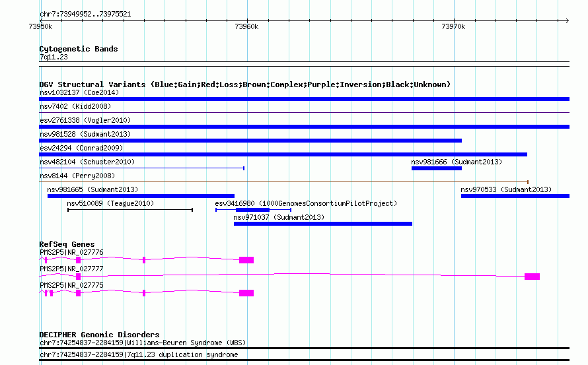Open the nsv981665 (Sudmant2013) gain bar

click(141, 196)
